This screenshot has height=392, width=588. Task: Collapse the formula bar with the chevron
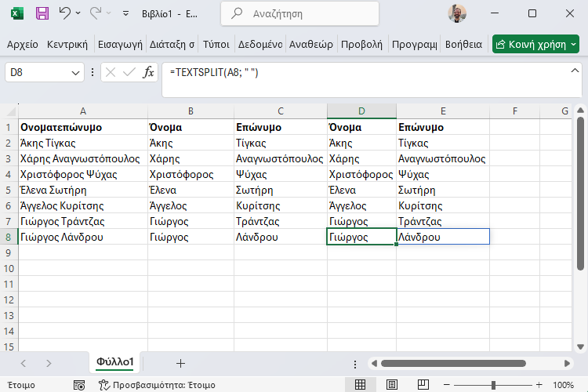[575, 71]
